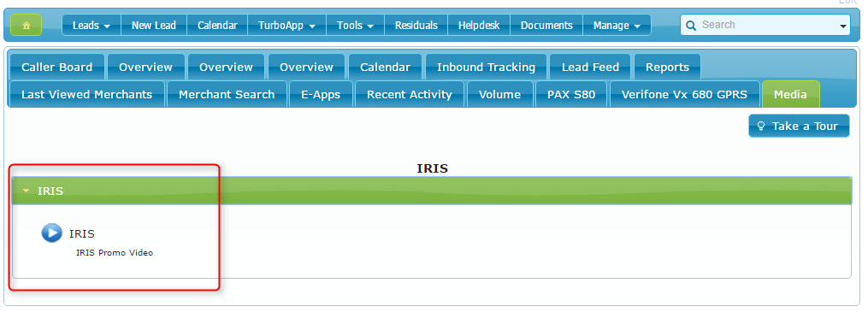Collapse the IRIS section arrow
Image resolution: width=868 pixels, height=324 pixels.
point(26,191)
